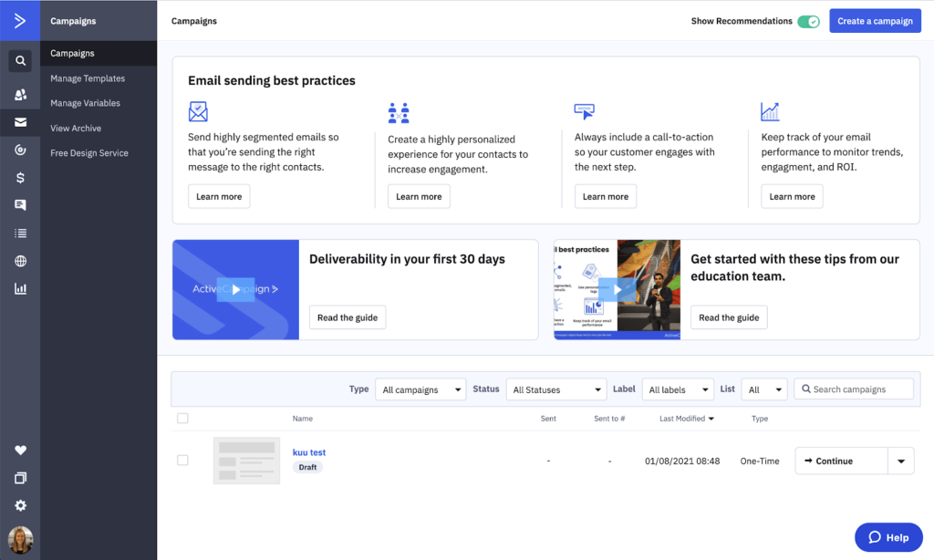Click the heart icon in the sidebar
Screen dimensions: 934x560
coord(20,451)
